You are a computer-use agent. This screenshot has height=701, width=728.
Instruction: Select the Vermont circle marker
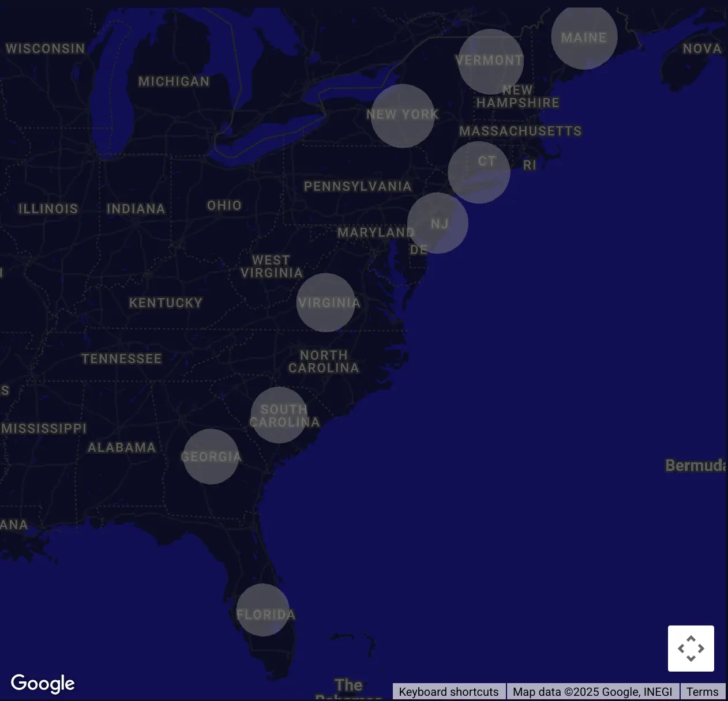tap(490, 61)
